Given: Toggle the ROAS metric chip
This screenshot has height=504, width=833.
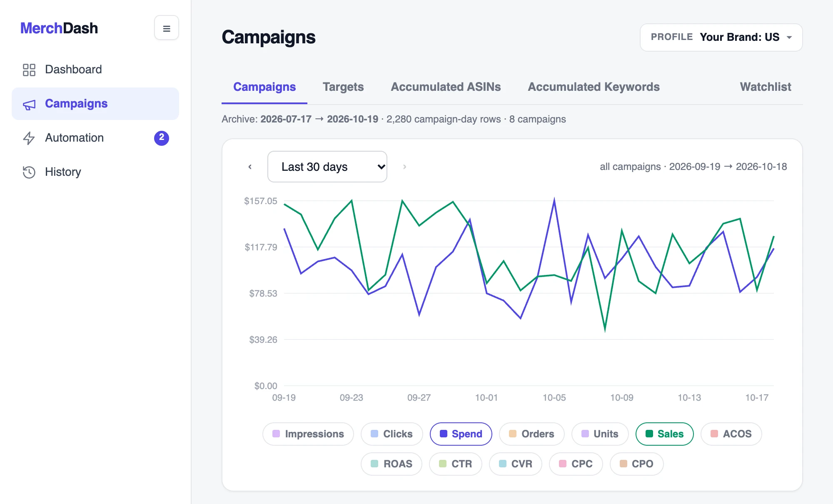Looking at the screenshot, I should [x=392, y=464].
